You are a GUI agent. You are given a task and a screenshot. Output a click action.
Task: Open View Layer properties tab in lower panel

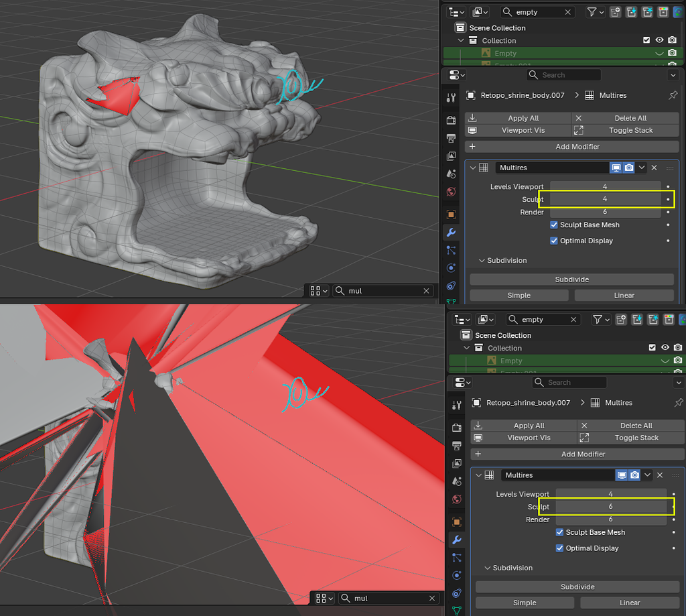tap(457, 464)
